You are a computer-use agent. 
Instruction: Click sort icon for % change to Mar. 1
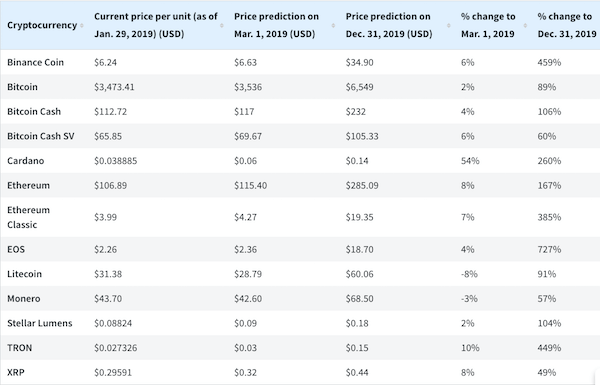[x=525, y=25]
